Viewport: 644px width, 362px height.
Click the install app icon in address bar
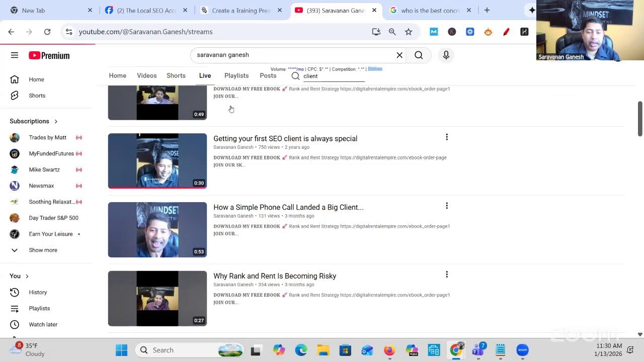click(x=376, y=32)
